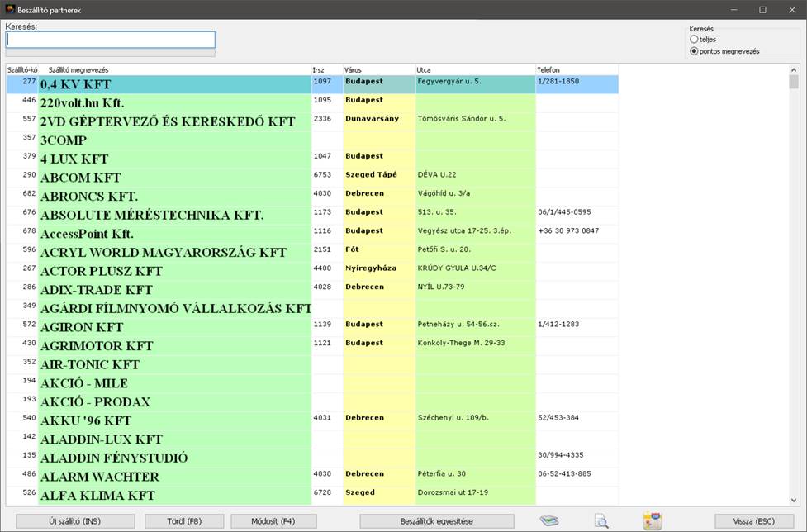Click the 'Új szállító (INS)' button
The image size is (807, 532).
pos(75,521)
